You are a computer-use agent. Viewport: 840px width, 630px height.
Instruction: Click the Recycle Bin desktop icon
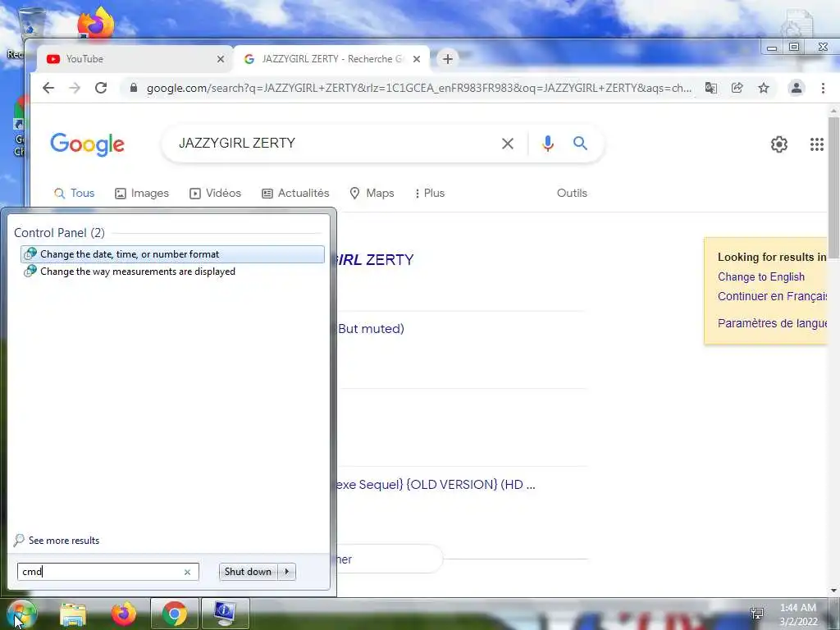click(30, 24)
